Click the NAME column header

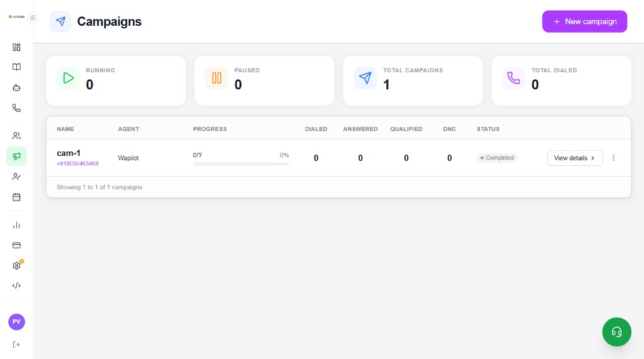(x=65, y=129)
